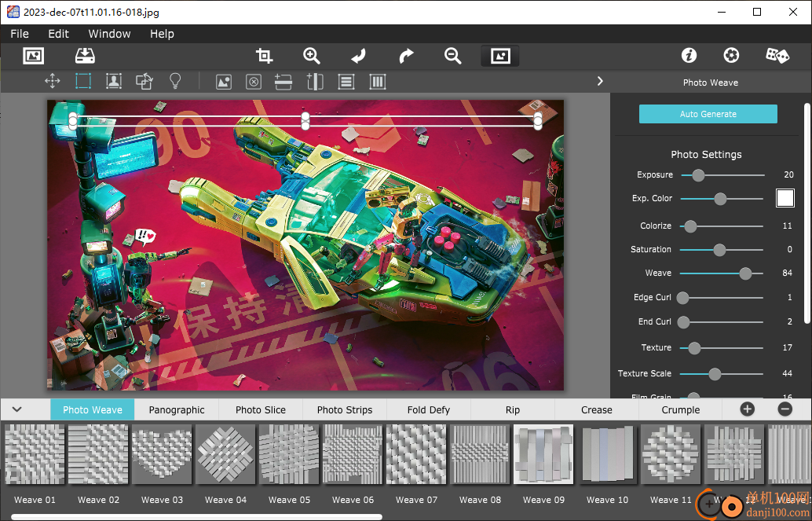812x521 pixels.
Task: Click the Edge Curl slider handle
Action: point(682,298)
